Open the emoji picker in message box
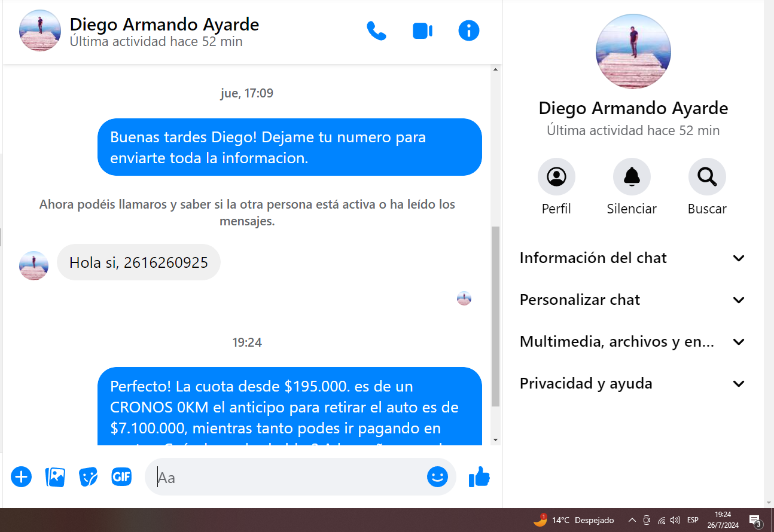 coord(437,477)
